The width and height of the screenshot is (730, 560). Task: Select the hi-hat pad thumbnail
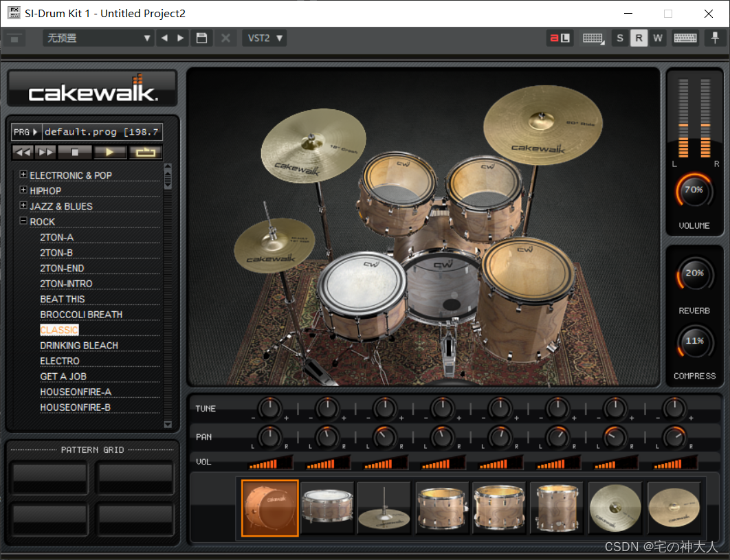coord(384,508)
